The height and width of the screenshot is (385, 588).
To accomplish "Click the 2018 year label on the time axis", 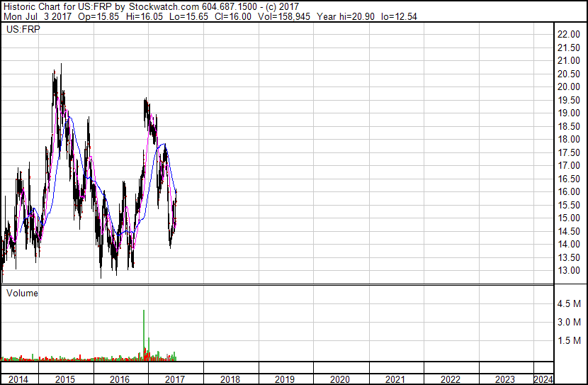I will 230,379.
